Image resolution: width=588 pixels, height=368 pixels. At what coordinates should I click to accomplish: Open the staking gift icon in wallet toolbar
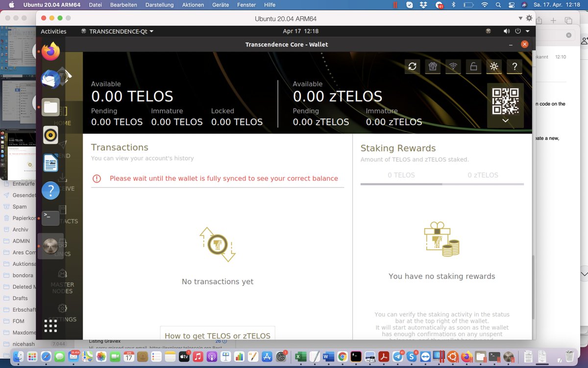point(432,66)
